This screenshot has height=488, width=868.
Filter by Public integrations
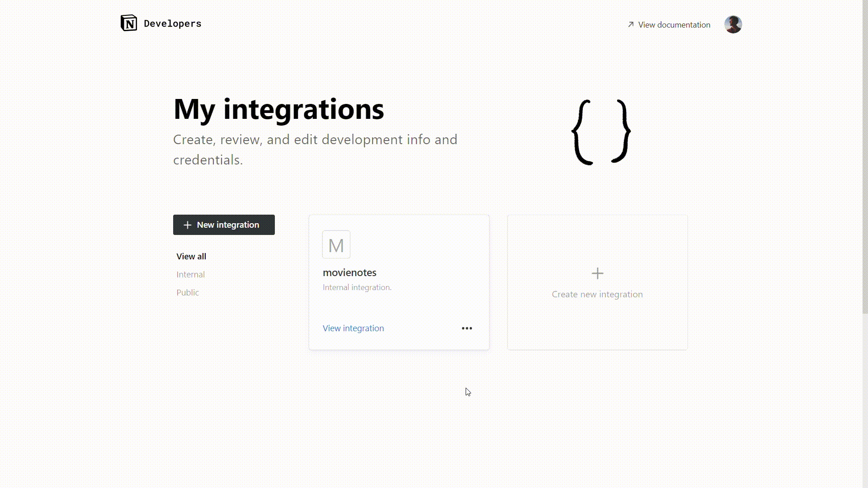click(x=188, y=292)
